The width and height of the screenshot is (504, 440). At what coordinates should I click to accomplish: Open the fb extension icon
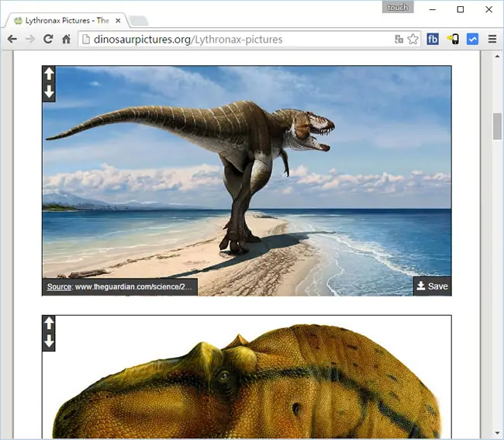[433, 40]
